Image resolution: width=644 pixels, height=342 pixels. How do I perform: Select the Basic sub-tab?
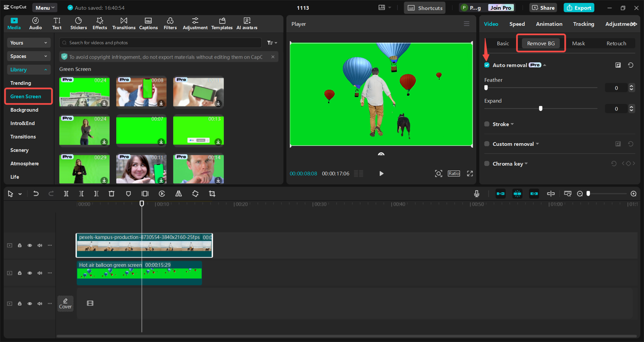point(503,43)
